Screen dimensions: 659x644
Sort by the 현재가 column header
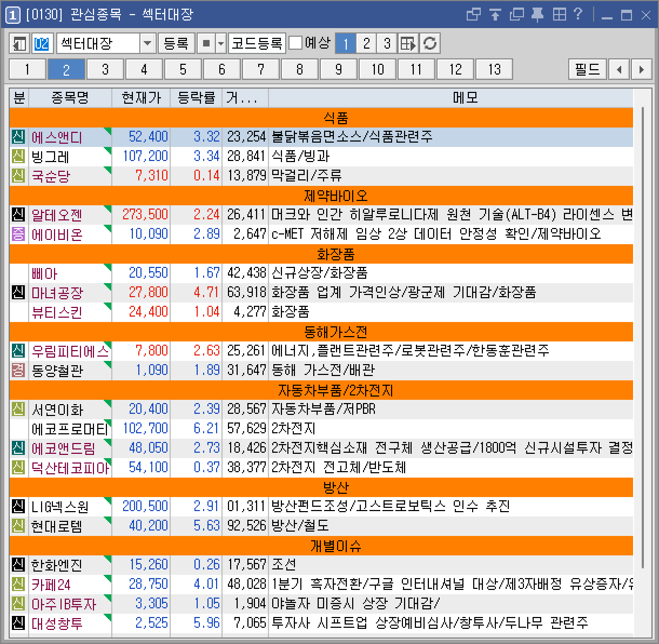[141, 98]
